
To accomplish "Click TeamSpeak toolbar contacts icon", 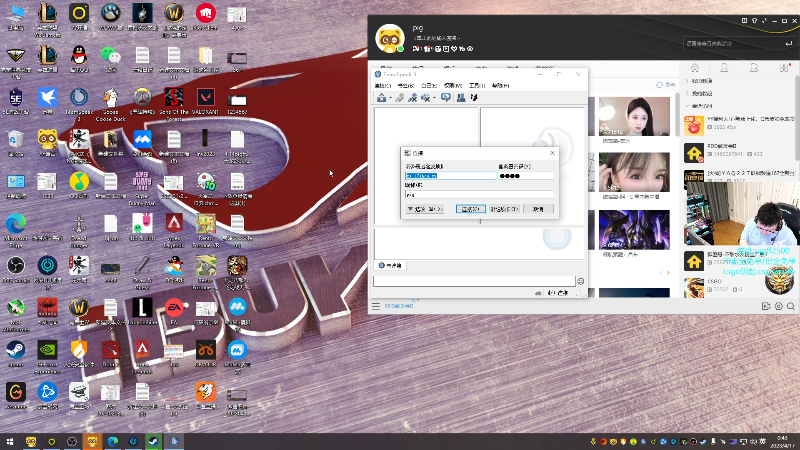I will [x=461, y=97].
